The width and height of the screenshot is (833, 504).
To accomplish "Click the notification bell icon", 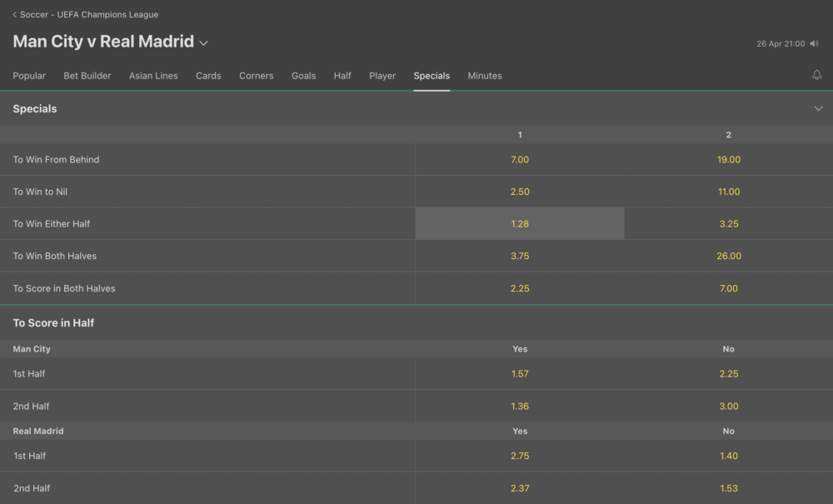I will click(817, 75).
